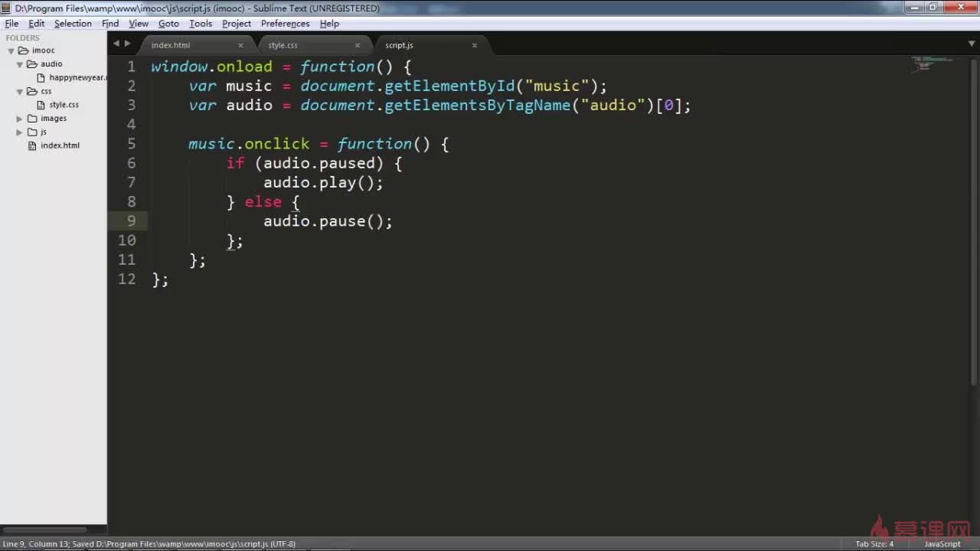Click the minimap code preview
This screenshot has height=551, width=980.
coord(931,64)
